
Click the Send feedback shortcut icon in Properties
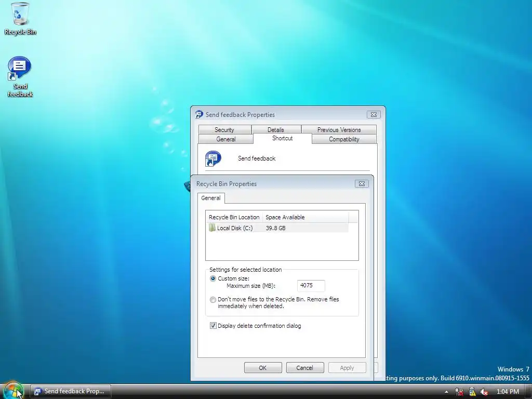[213, 158]
